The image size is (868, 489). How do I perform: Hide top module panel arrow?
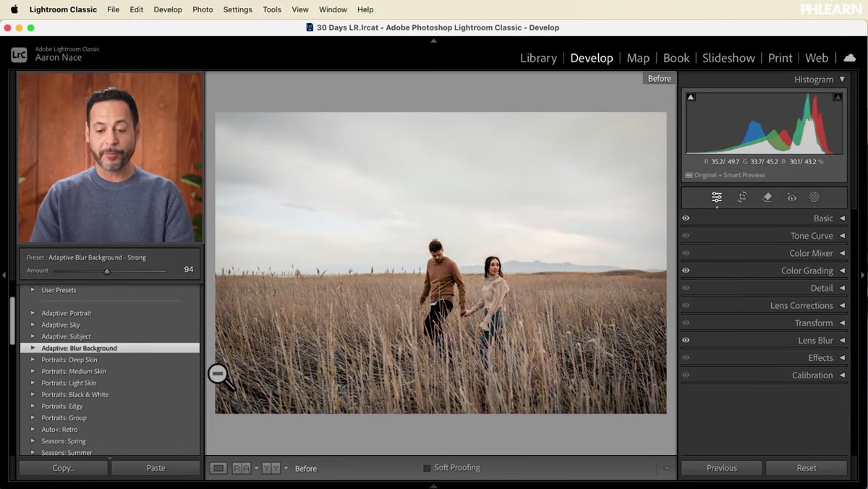(x=433, y=41)
